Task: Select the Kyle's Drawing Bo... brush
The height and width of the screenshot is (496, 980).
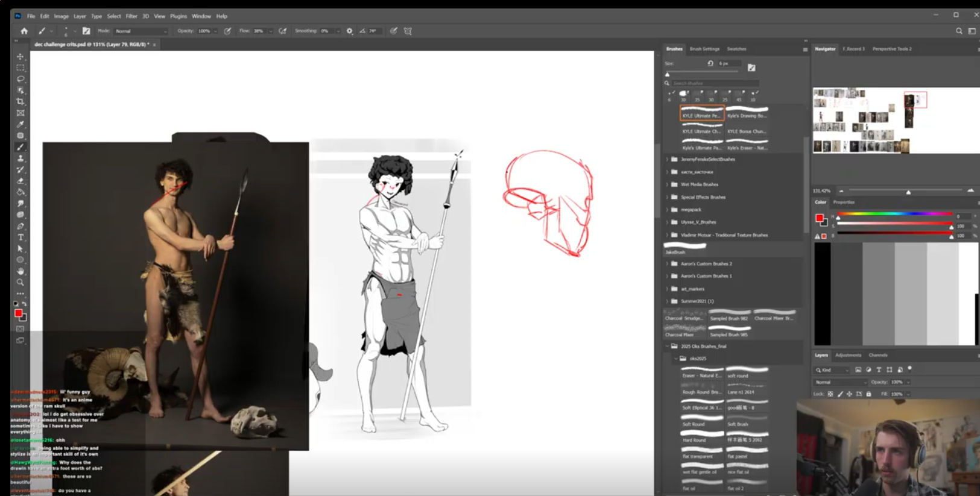Action: click(x=747, y=113)
